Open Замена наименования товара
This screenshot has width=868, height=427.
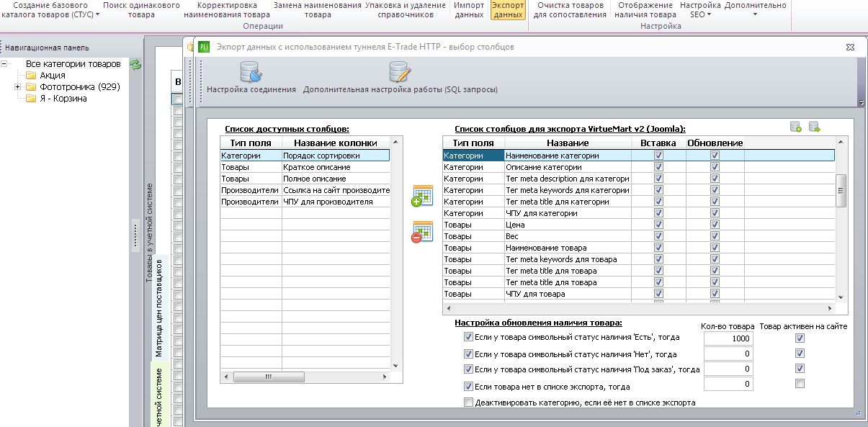pos(318,9)
